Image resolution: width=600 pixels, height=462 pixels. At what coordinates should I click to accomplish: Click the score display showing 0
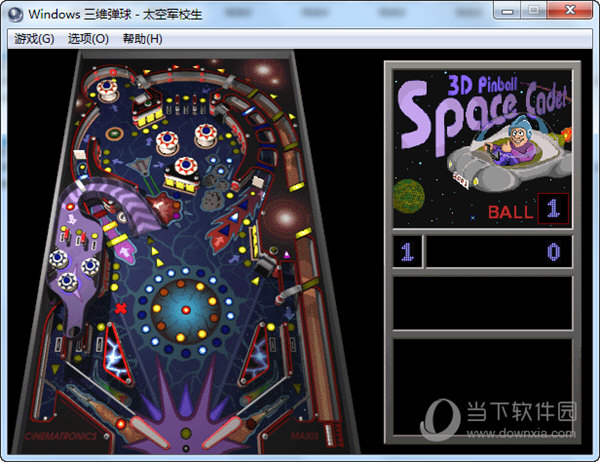coord(499,252)
